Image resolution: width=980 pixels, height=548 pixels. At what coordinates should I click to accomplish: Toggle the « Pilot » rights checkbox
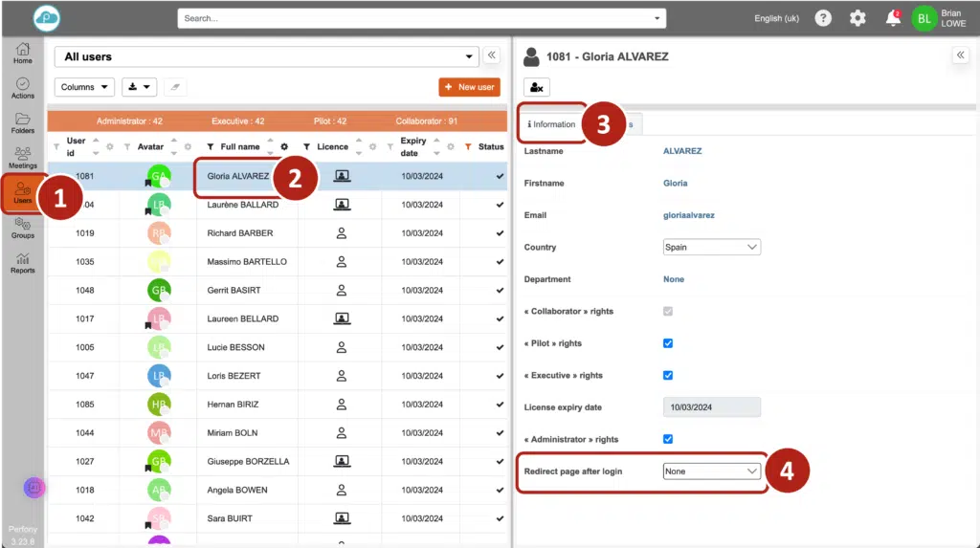(x=668, y=343)
